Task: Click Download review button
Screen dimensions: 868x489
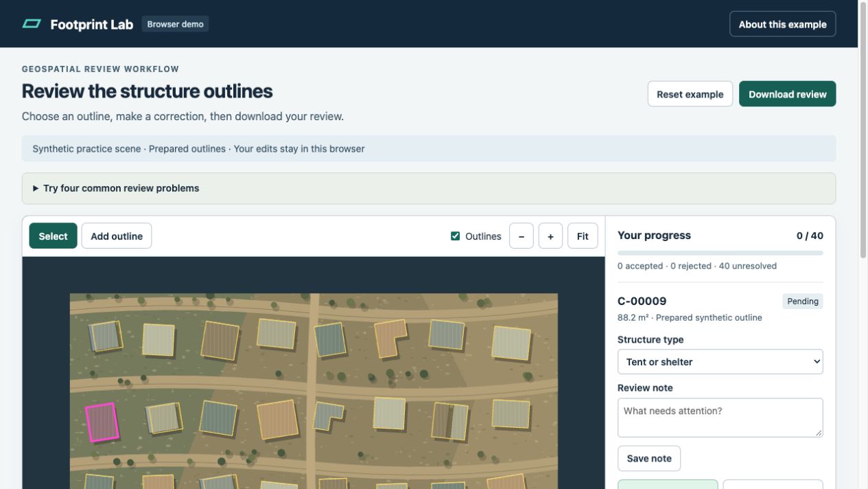Action: click(787, 94)
